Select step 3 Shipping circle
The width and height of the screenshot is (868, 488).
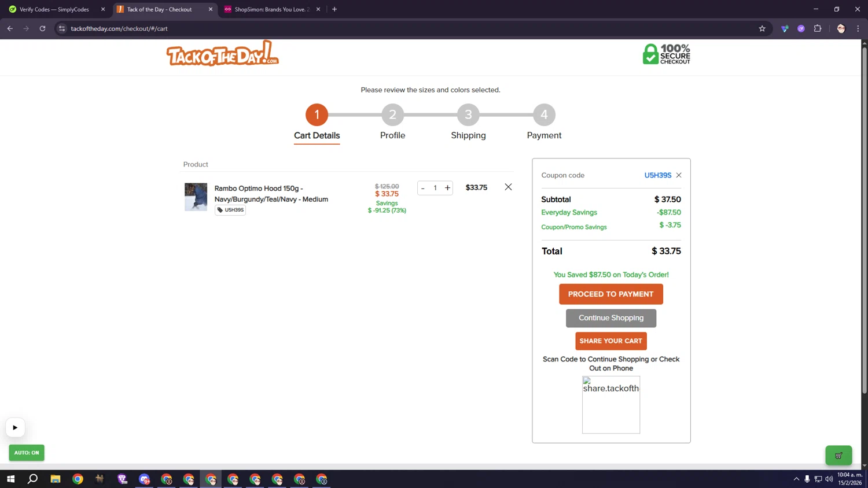pos(468,114)
